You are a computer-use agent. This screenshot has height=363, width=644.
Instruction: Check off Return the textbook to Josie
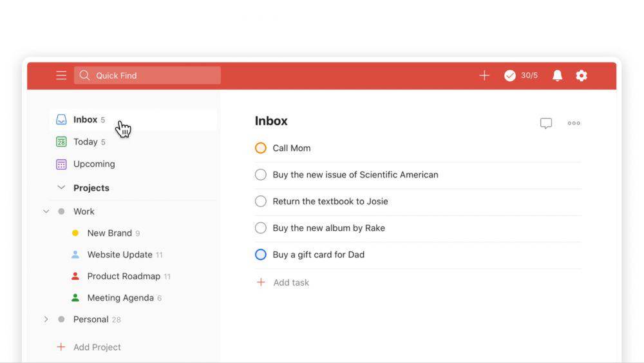click(260, 201)
